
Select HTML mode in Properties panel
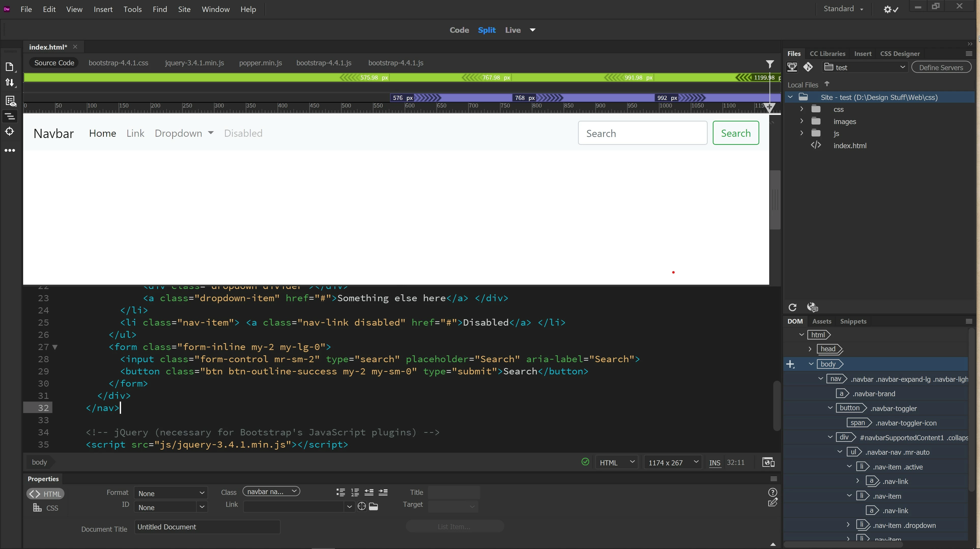pos(46,494)
